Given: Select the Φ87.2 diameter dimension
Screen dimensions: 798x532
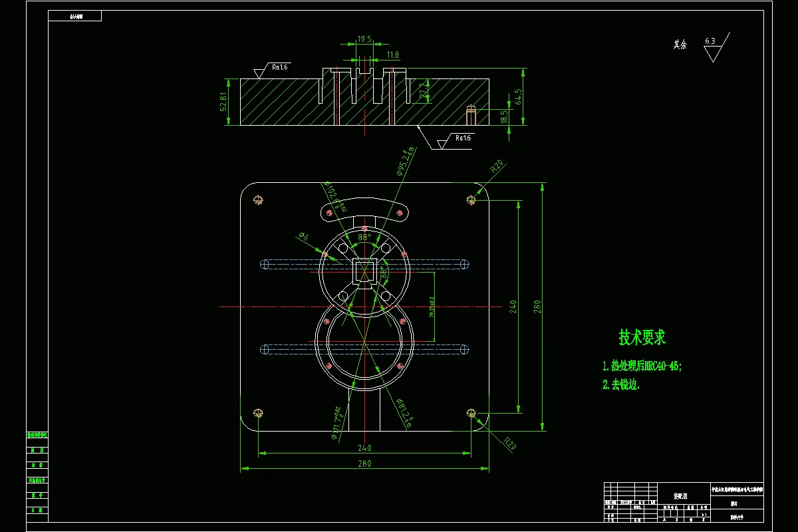Looking at the screenshot, I should point(405,412).
